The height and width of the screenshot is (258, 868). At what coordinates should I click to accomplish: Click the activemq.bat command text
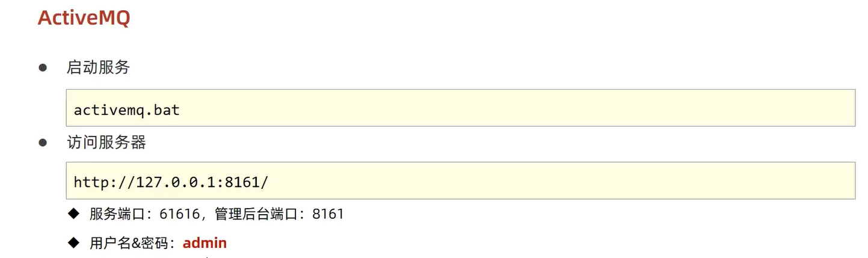(126, 111)
